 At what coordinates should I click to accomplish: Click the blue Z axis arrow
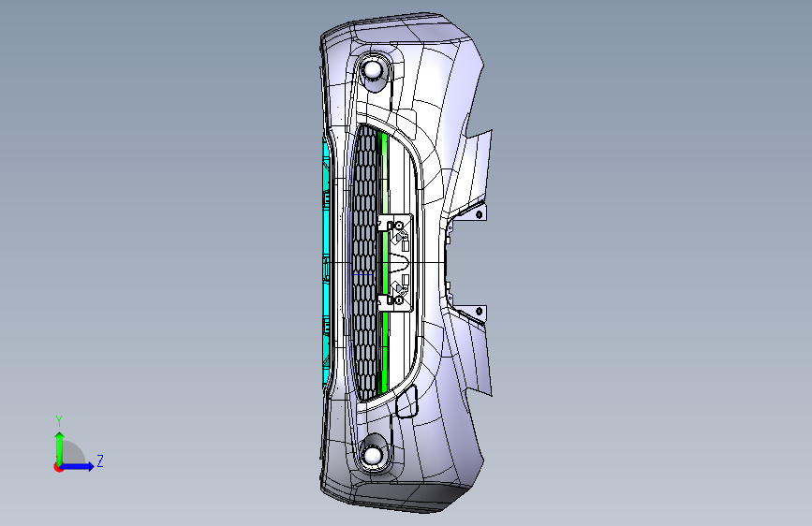point(78,466)
